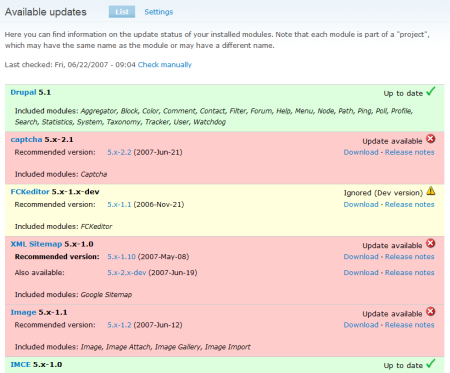The height and width of the screenshot is (373, 450).
Task: Download the recommended Image version
Action: tap(361, 325)
